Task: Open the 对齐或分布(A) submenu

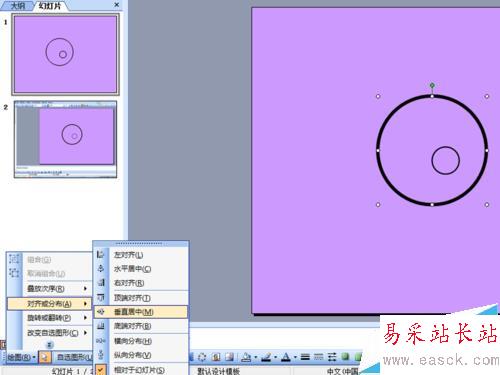Action: pyautogui.click(x=49, y=304)
